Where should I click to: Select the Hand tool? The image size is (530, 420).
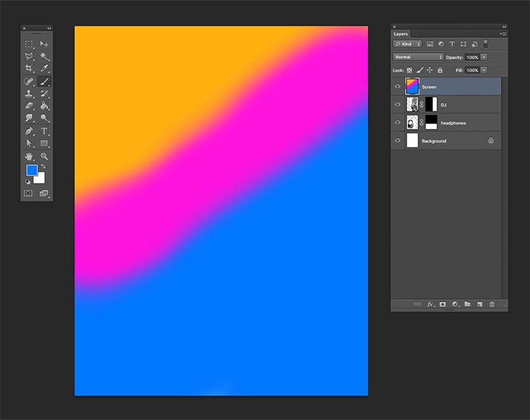coord(28,156)
